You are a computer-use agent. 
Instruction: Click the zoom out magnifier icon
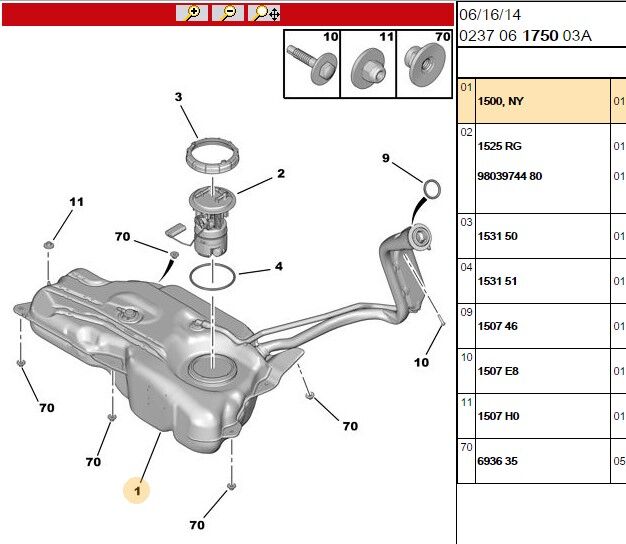pyautogui.click(x=228, y=13)
